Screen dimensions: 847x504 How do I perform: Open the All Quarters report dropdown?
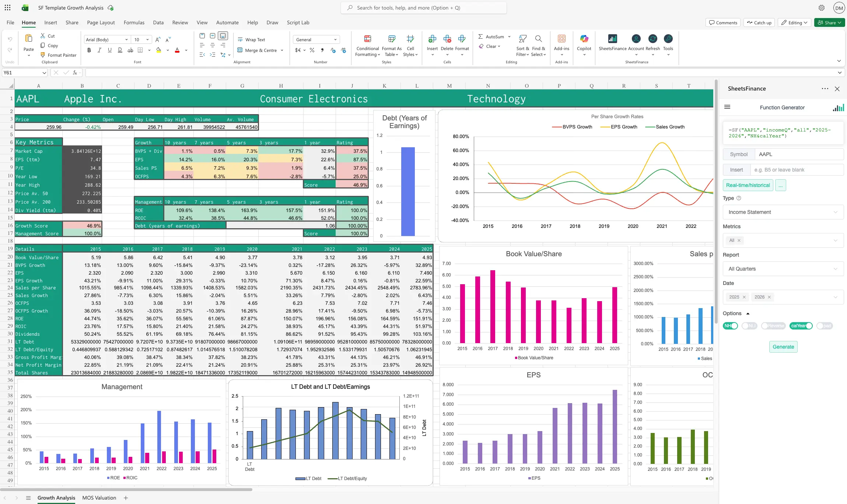click(x=783, y=269)
